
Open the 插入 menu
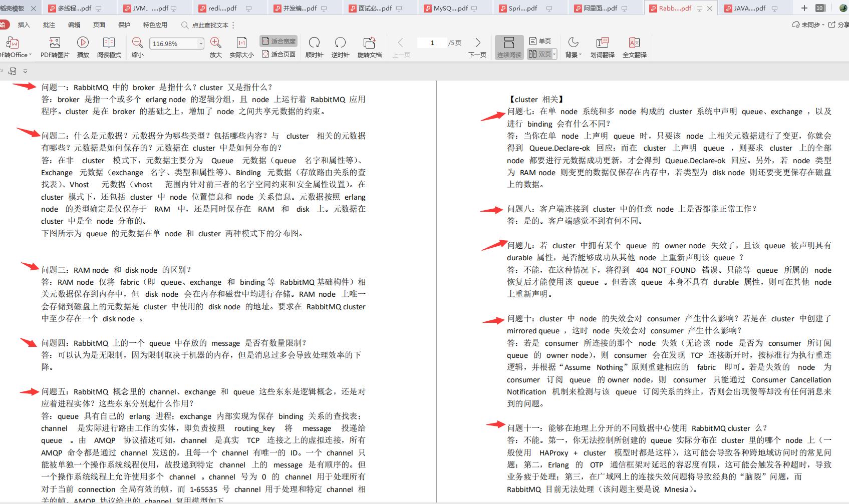[24, 25]
